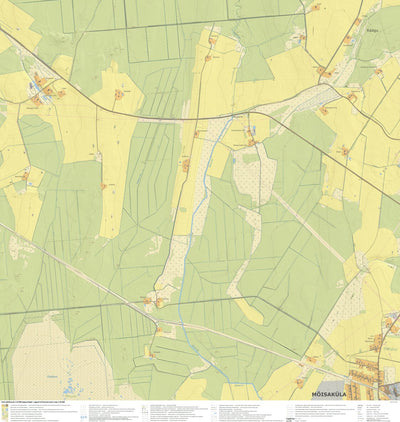Select the farmstead at the far-left map edge
Image resolution: width=400 pixels, height=422 pixels.
point(25,176)
